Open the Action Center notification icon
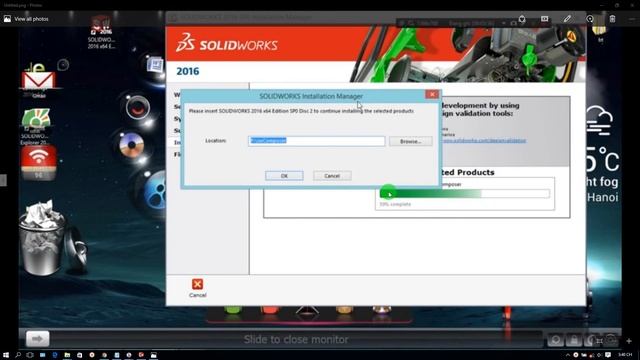 [608, 355]
